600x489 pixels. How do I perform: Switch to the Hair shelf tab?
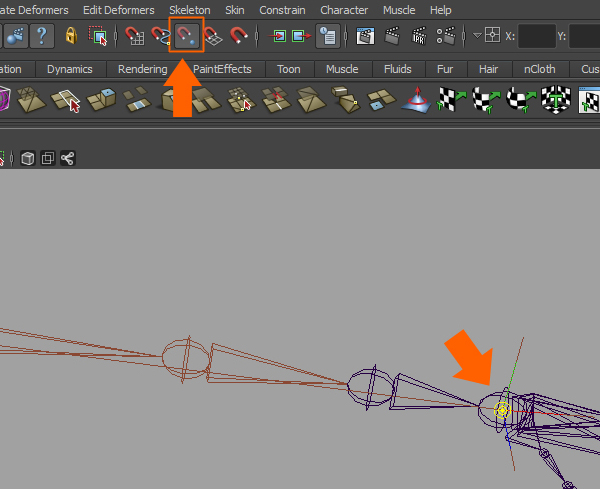point(488,69)
